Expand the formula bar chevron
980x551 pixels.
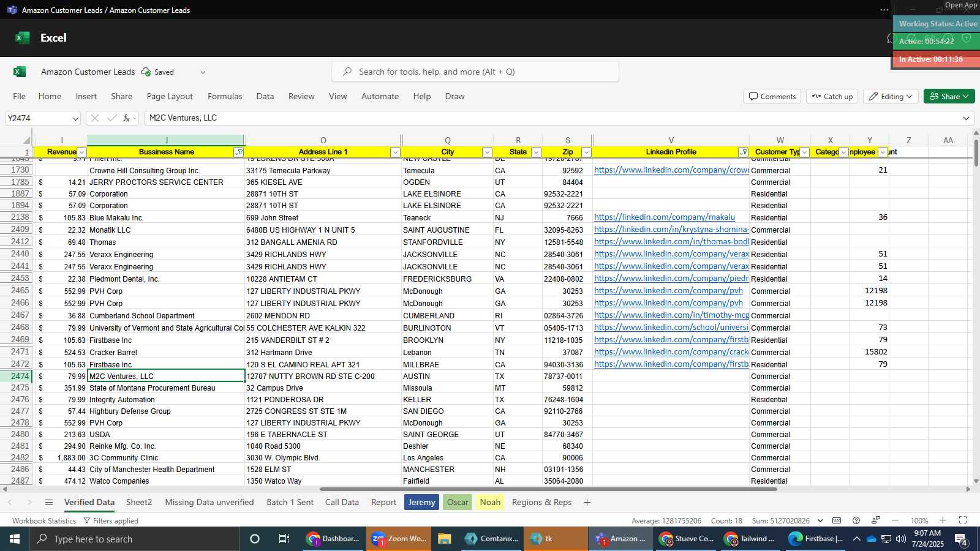point(967,118)
